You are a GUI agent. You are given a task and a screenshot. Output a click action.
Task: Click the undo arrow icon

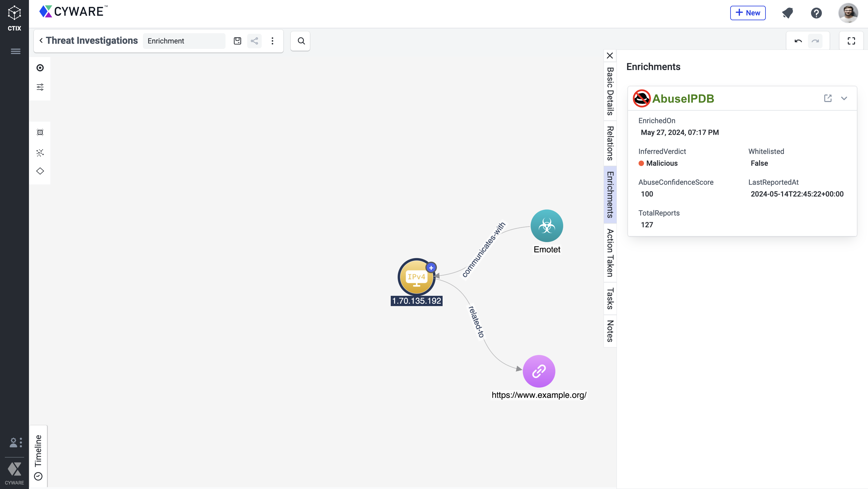coord(798,41)
